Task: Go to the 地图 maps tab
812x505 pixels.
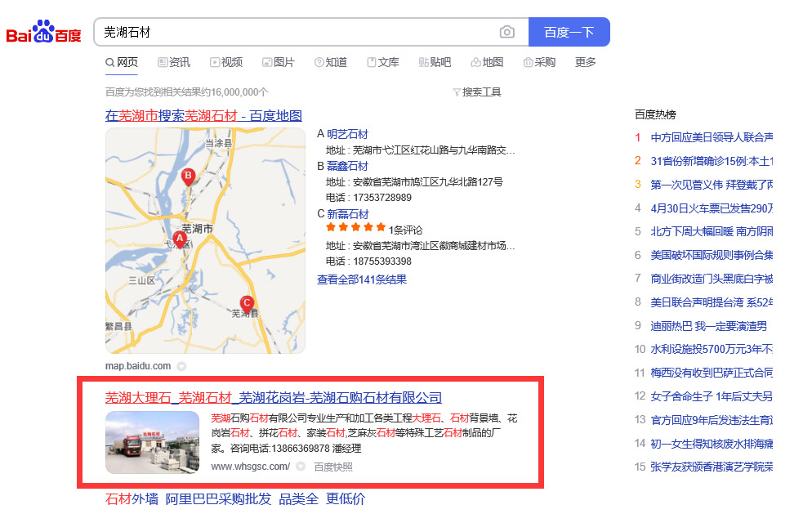Action: click(488, 62)
